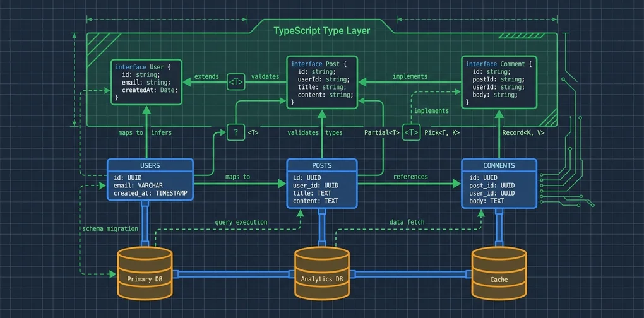This screenshot has height=318, width=644.
Task: Select the Pick<T, K> label
Action: click(x=442, y=132)
